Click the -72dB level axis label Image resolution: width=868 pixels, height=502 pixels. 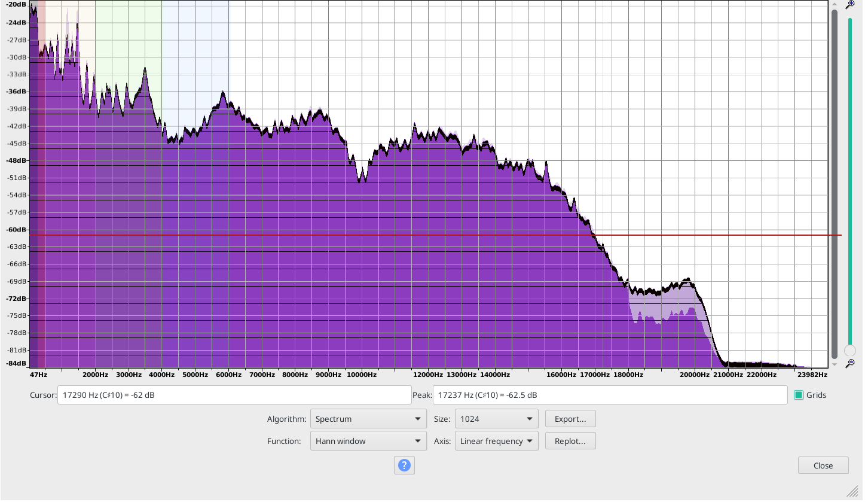tap(16, 299)
